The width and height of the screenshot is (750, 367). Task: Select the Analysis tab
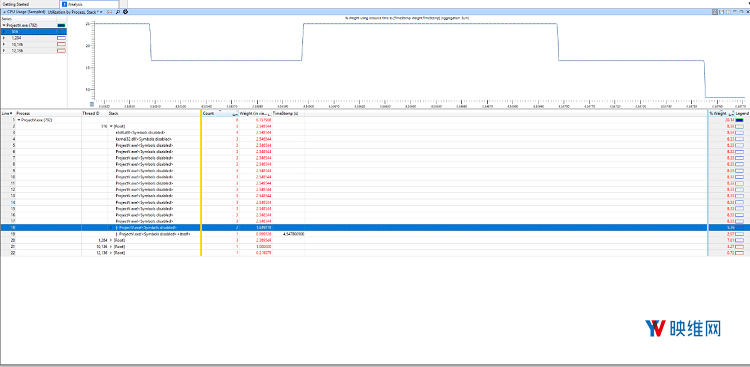click(76, 4)
